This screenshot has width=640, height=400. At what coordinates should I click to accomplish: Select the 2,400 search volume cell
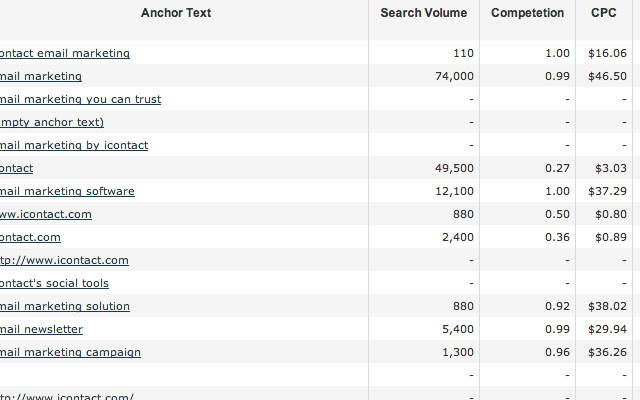pyautogui.click(x=458, y=237)
